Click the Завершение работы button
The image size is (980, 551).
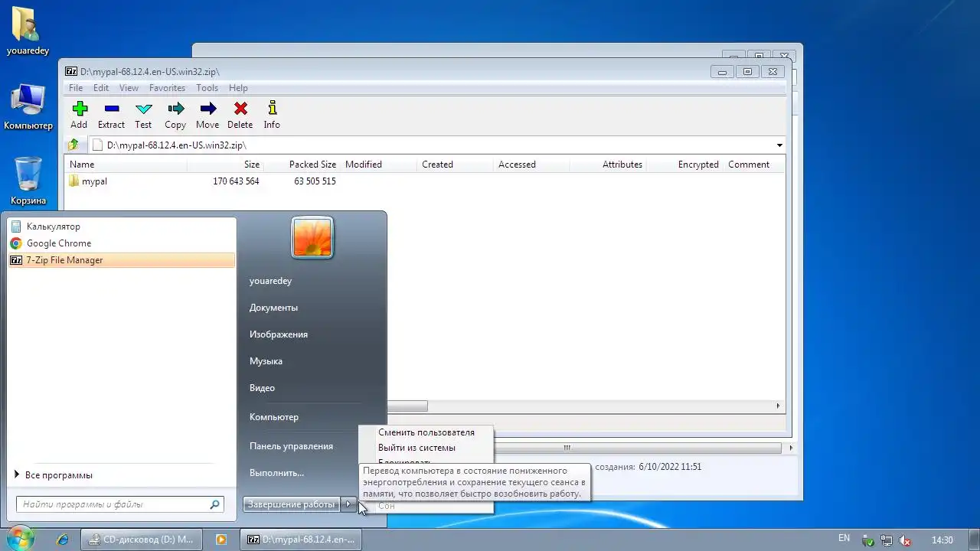tap(292, 504)
